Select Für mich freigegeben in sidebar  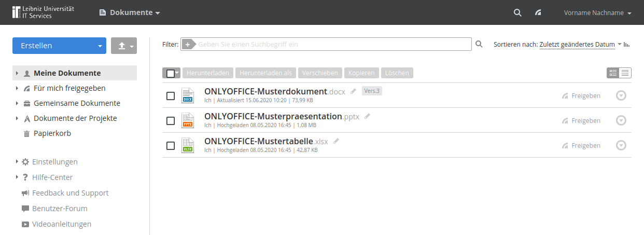click(x=69, y=88)
